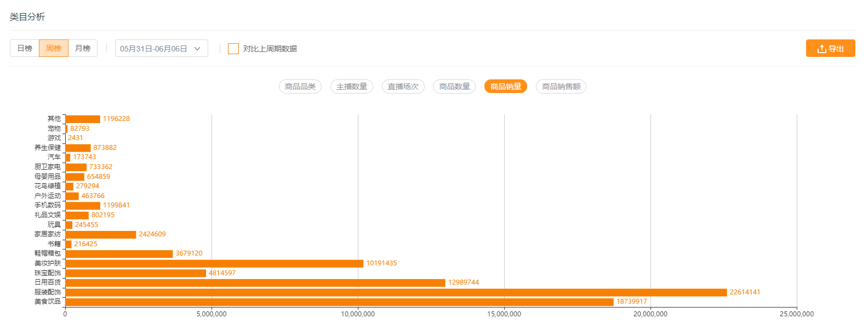Click value label 12989744
868x336 pixels.
464,282
